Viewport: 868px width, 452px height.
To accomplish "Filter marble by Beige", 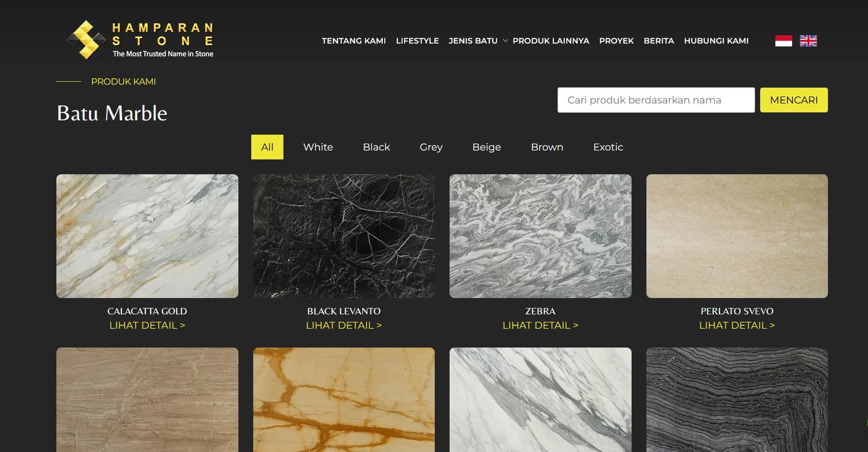I will 487,147.
